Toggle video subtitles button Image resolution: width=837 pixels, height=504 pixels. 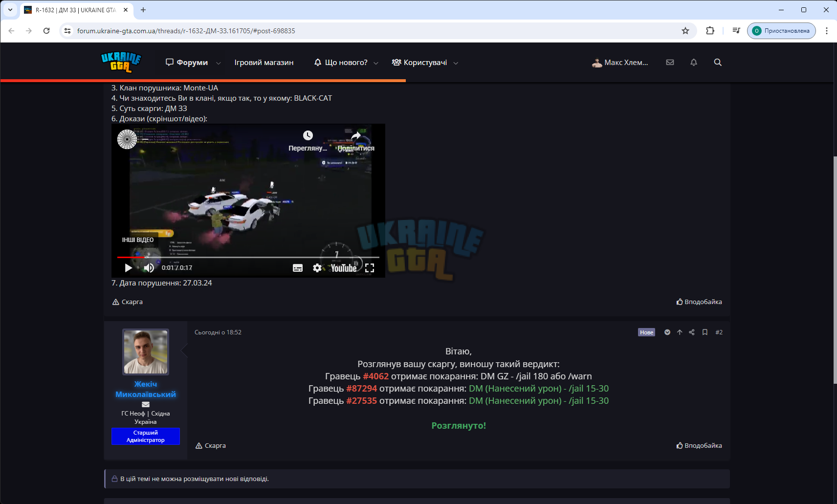298,268
